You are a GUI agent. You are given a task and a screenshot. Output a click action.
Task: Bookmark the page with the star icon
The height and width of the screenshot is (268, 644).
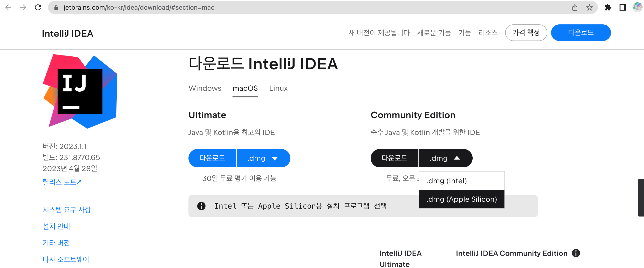590,8
